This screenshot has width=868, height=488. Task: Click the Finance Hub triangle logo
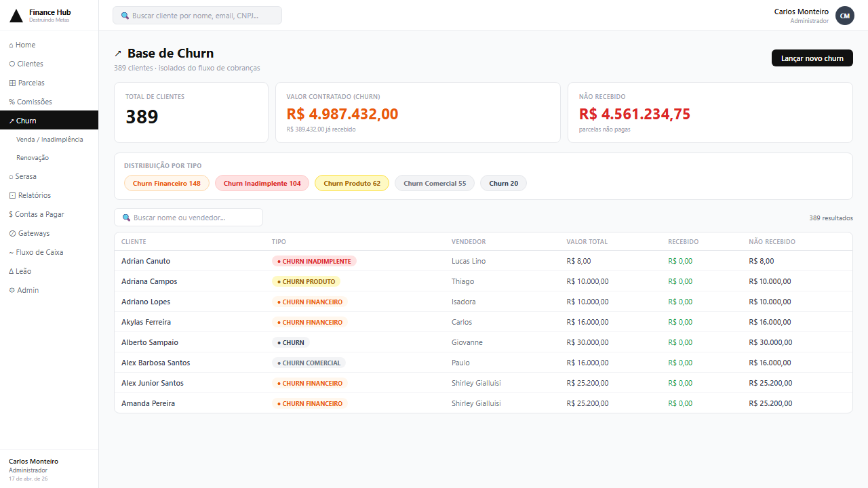click(x=16, y=15)
